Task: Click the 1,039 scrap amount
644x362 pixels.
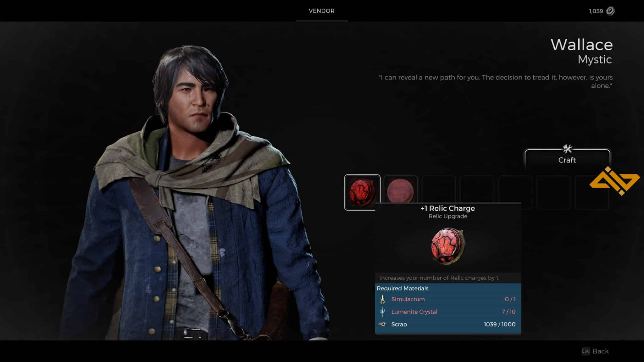Action: pos(596,11)
